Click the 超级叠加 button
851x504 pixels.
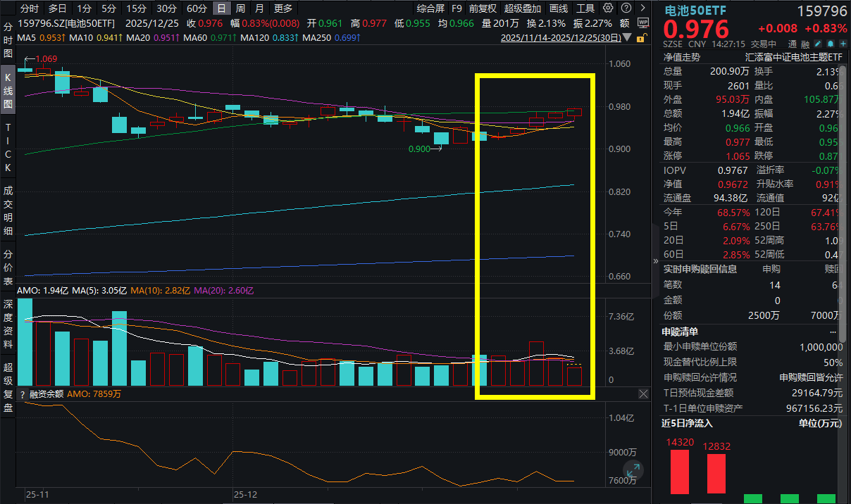(x=522, y=8)
